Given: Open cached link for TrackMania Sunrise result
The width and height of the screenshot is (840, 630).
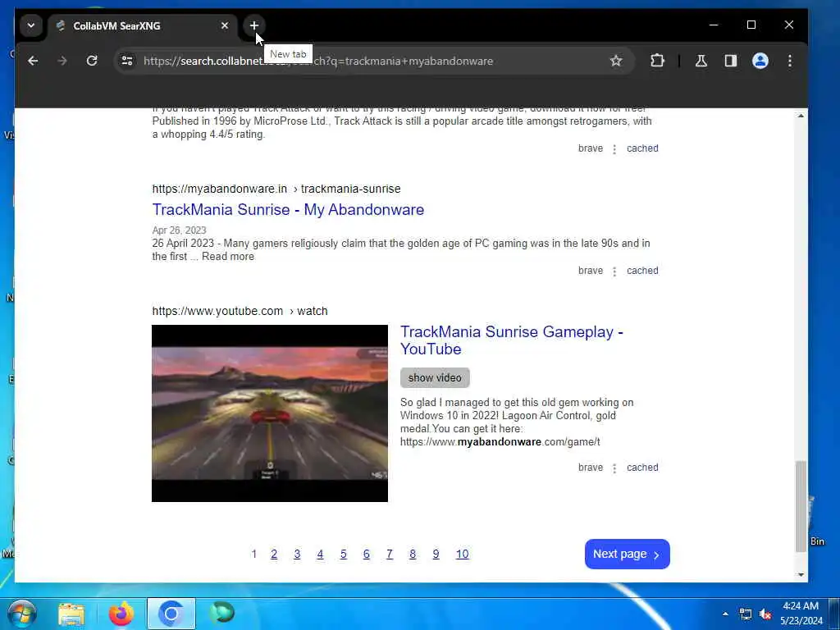Looking at the screenshot, I should (642, 271).
